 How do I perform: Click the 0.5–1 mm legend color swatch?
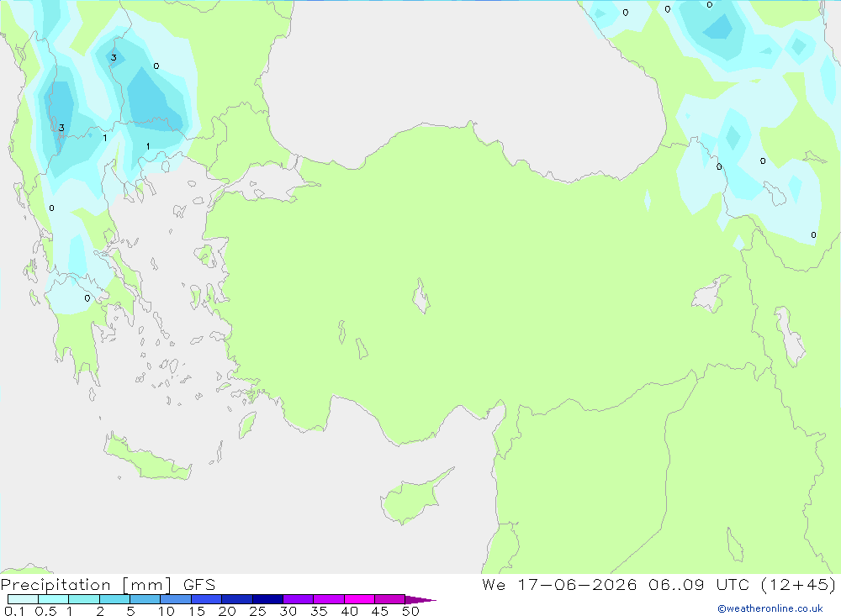[x=54, y=599]
